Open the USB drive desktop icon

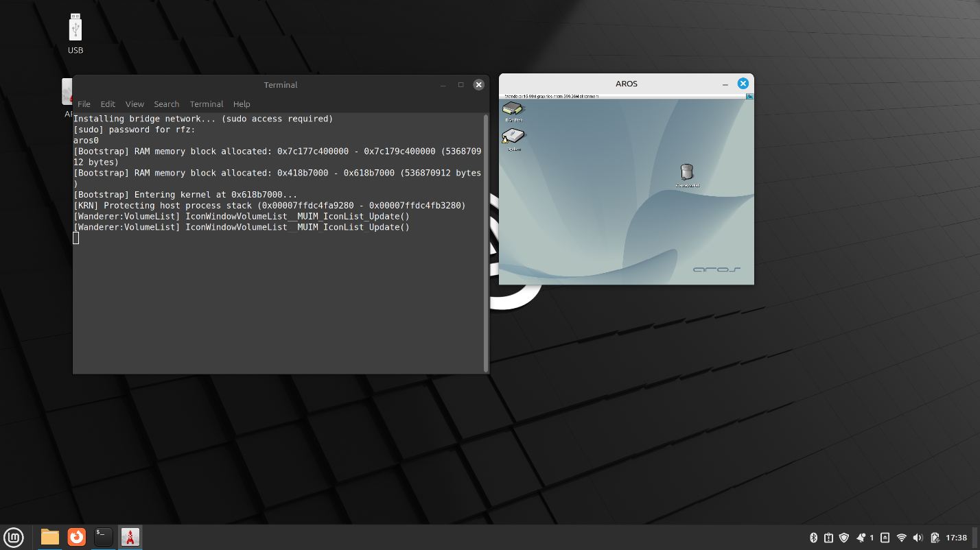75,34
